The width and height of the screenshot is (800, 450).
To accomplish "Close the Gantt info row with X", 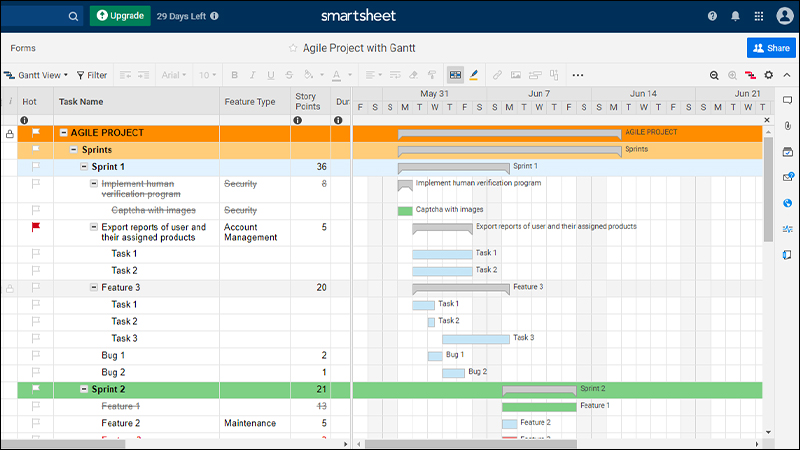I will (767, 120).
